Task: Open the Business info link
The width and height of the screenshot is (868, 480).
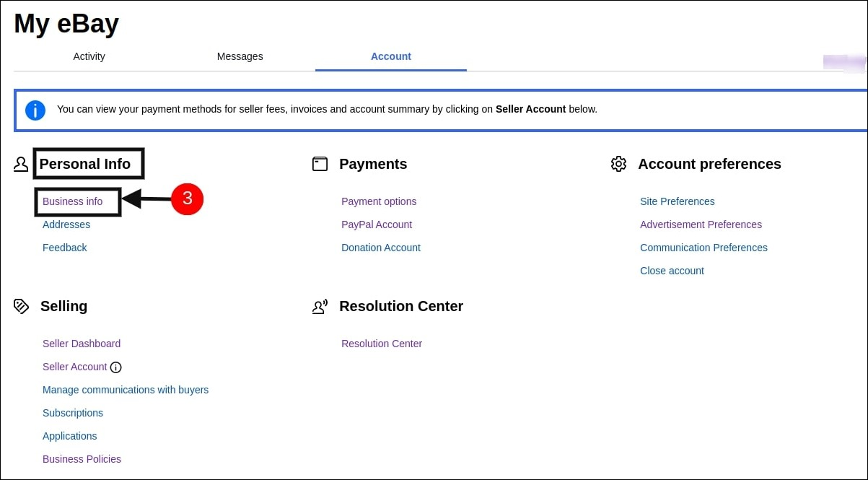Action: tap(72, 201)
